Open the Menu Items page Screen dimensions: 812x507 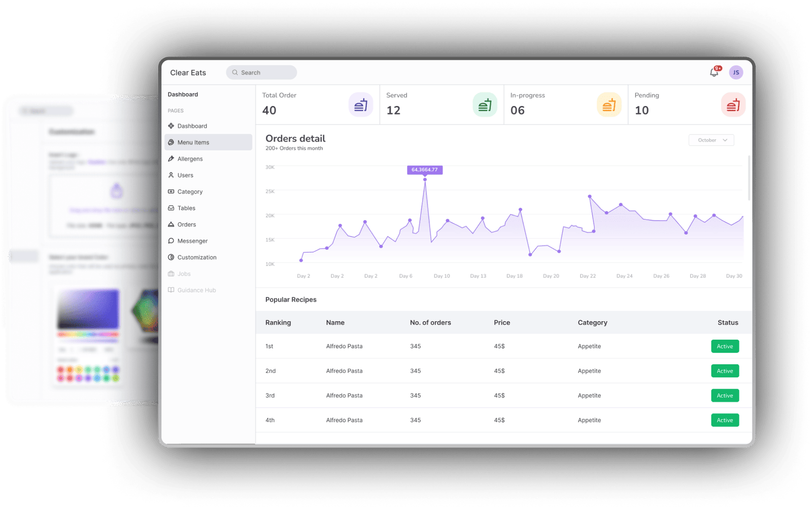pos(193,143)
